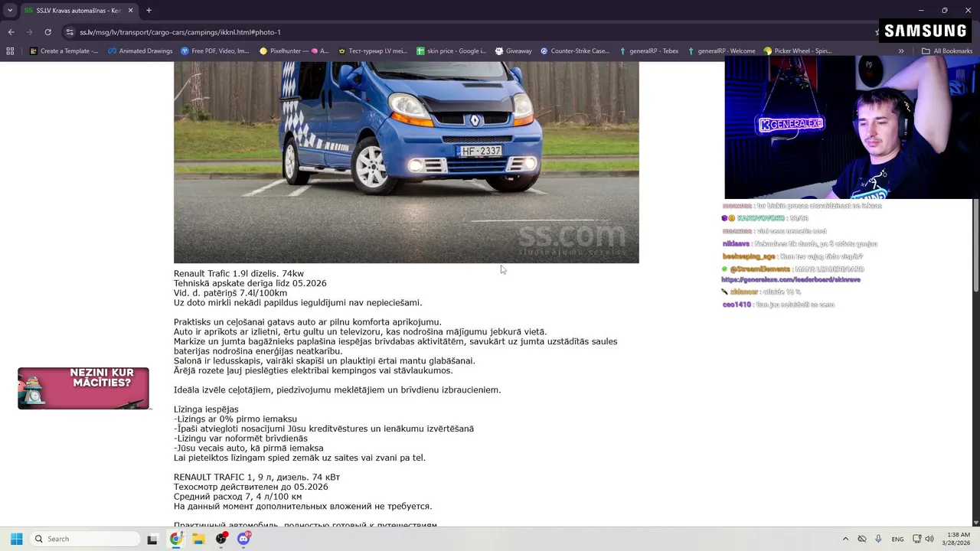Select the SS.LV Kravas automašīnas tab
980x551 pixels.
click(x=79, y=11)
